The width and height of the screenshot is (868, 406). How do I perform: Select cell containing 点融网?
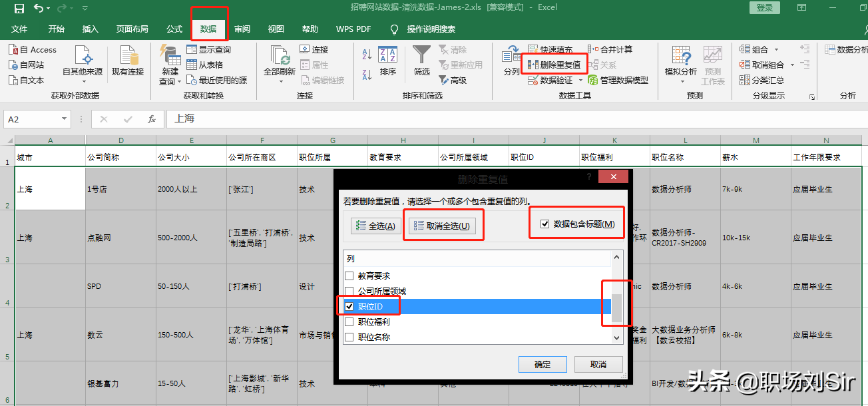coord(120,238)
